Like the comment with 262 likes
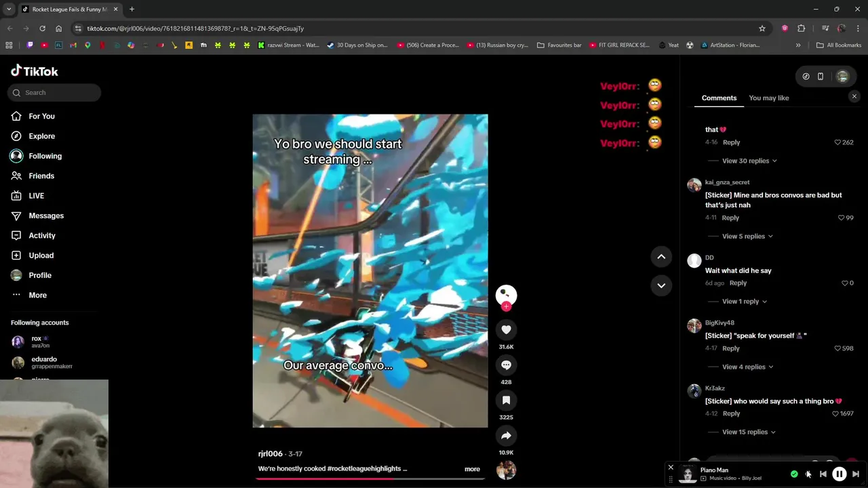 [837, 142]
